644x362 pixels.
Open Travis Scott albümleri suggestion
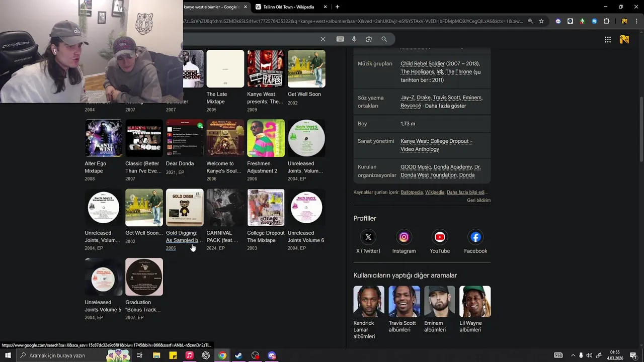click(404, 310)
